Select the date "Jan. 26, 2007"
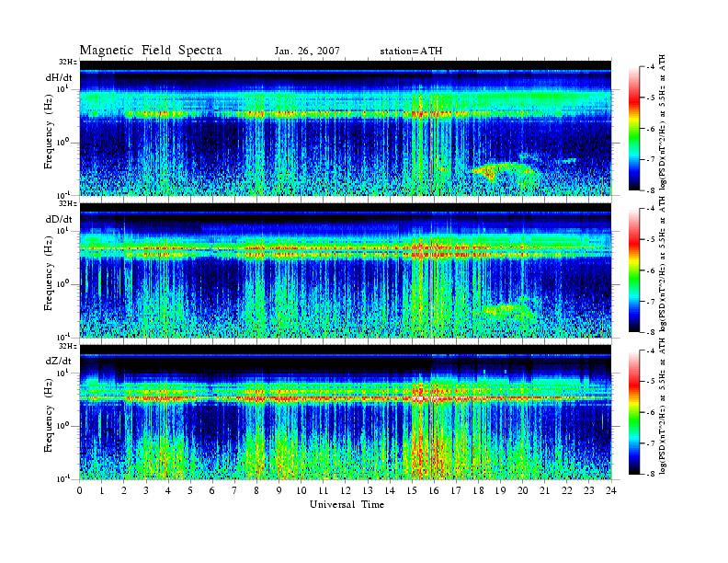 coord(307,52)
